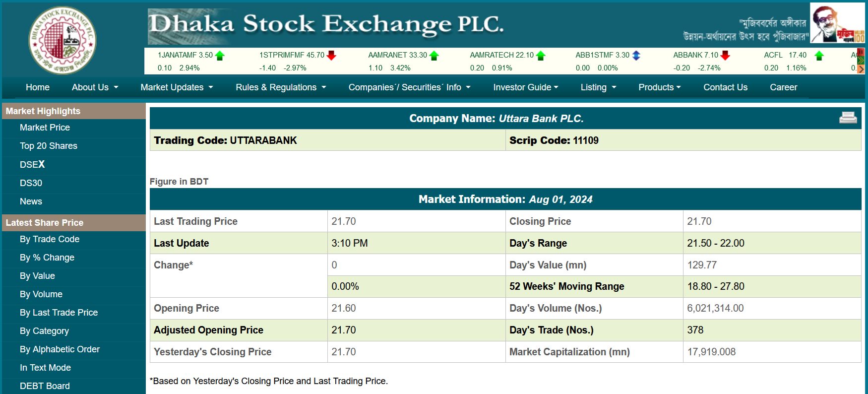This screenshot has height=394, width=868.
Task: Open the Rules & Regulations dropdown
Action: pyautogui.click(x=281, y=87)
